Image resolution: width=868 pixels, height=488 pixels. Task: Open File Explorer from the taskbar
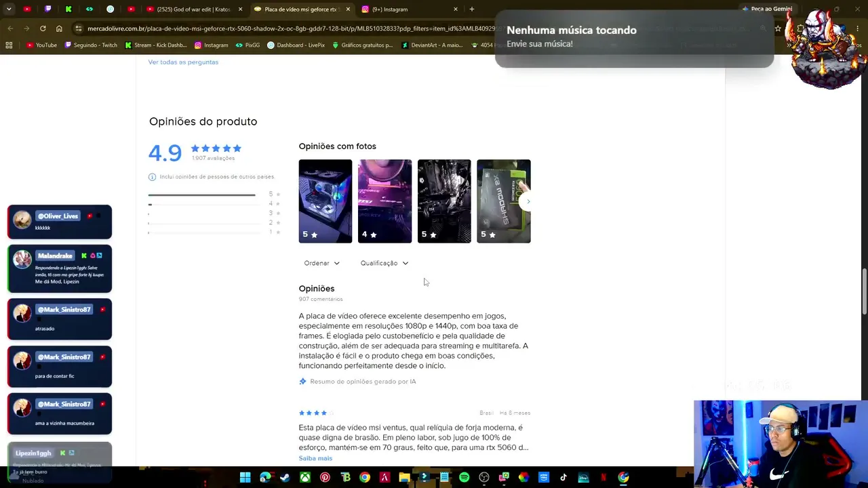404,477
